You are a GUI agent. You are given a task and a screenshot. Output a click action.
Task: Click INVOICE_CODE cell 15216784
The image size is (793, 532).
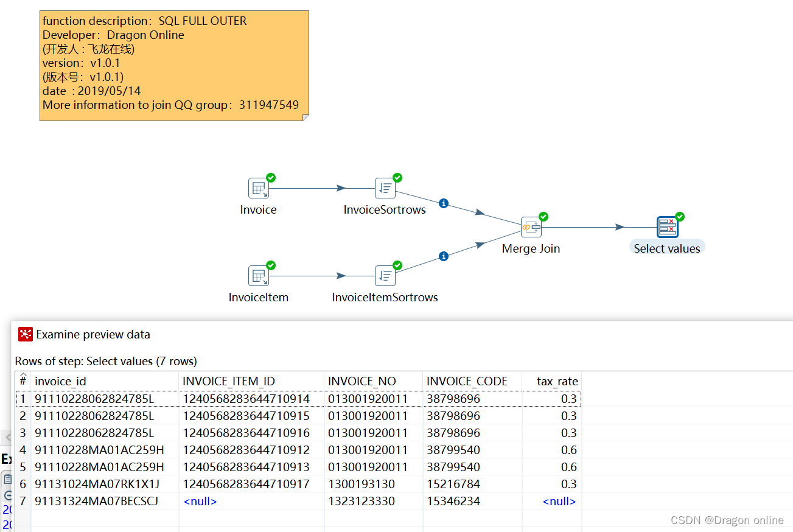[x=472, y=484]
